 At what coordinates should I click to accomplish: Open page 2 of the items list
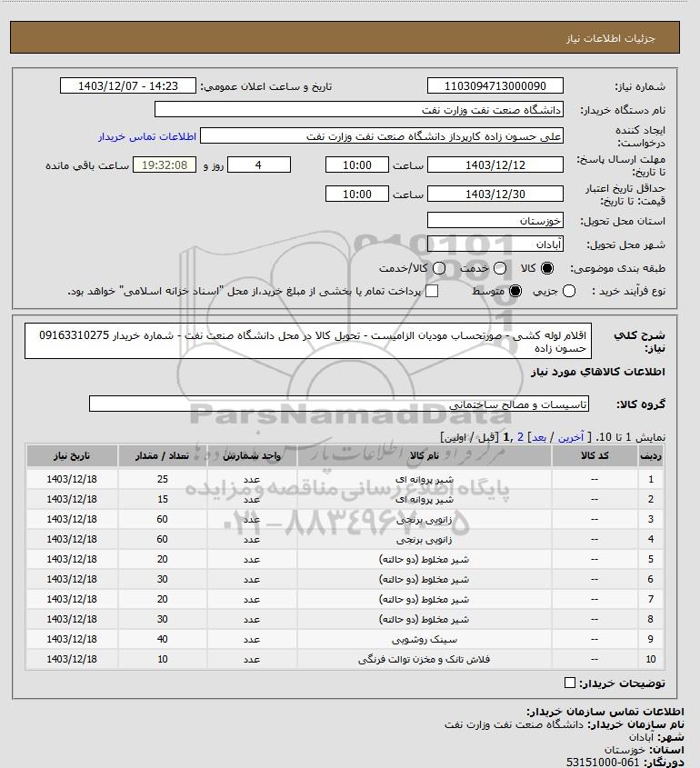(520, 437)
